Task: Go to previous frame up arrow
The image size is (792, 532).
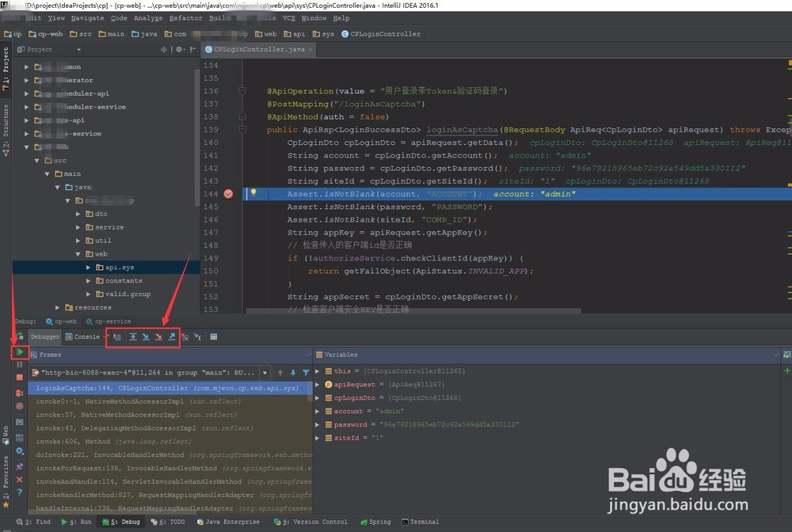Action: (280, 373)
